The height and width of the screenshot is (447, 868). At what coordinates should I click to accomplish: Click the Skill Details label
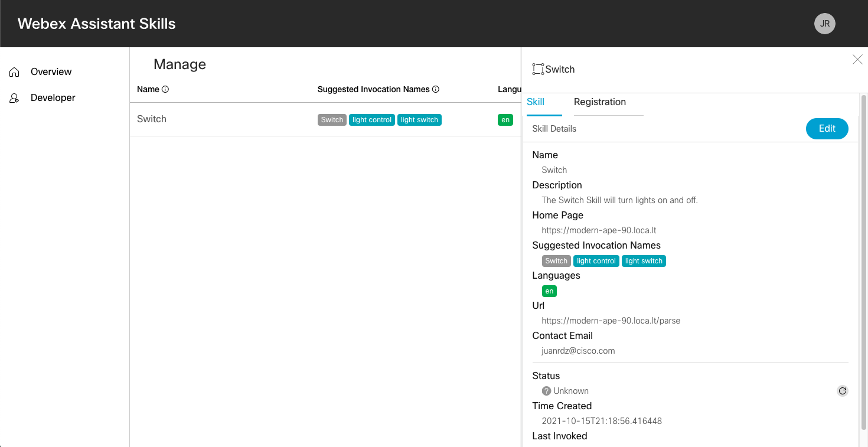tap(554, 129)
